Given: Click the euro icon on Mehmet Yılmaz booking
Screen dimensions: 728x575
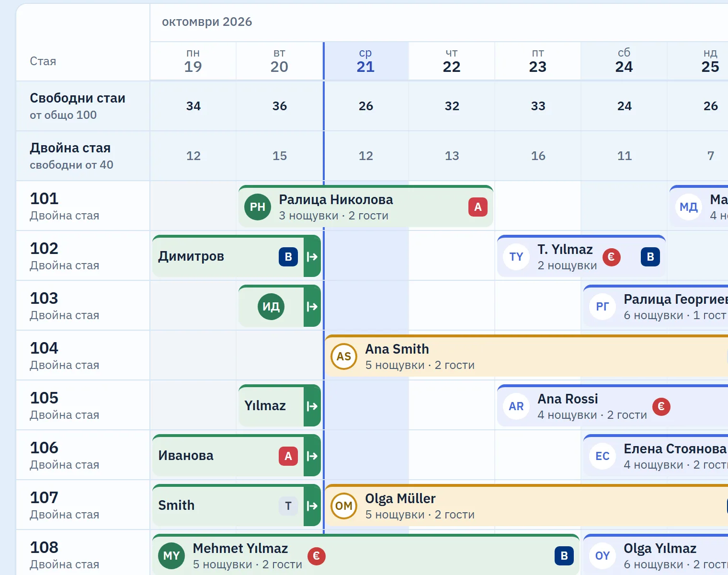Looking at the screenshot, I should point(317,556).
